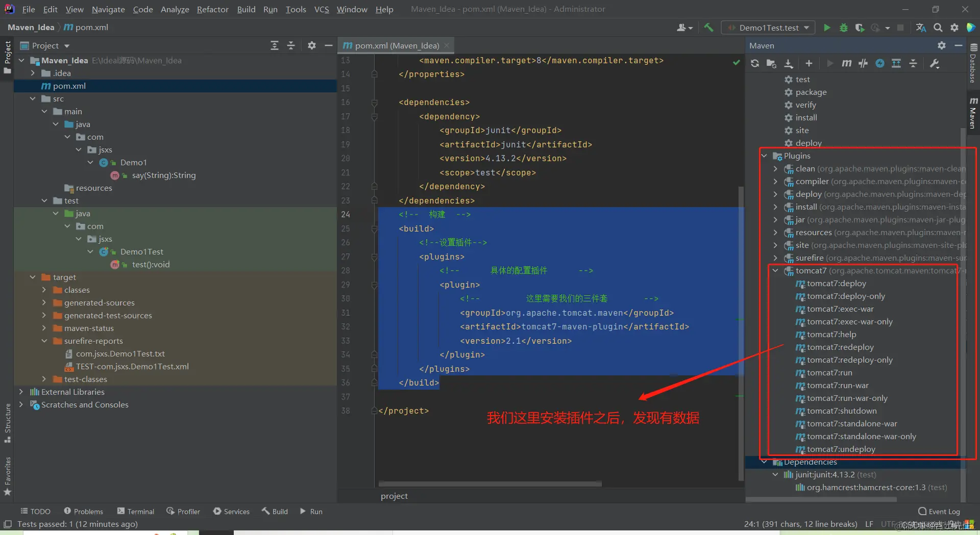Toggle the Favorites tool window

[x=7, y=476]
